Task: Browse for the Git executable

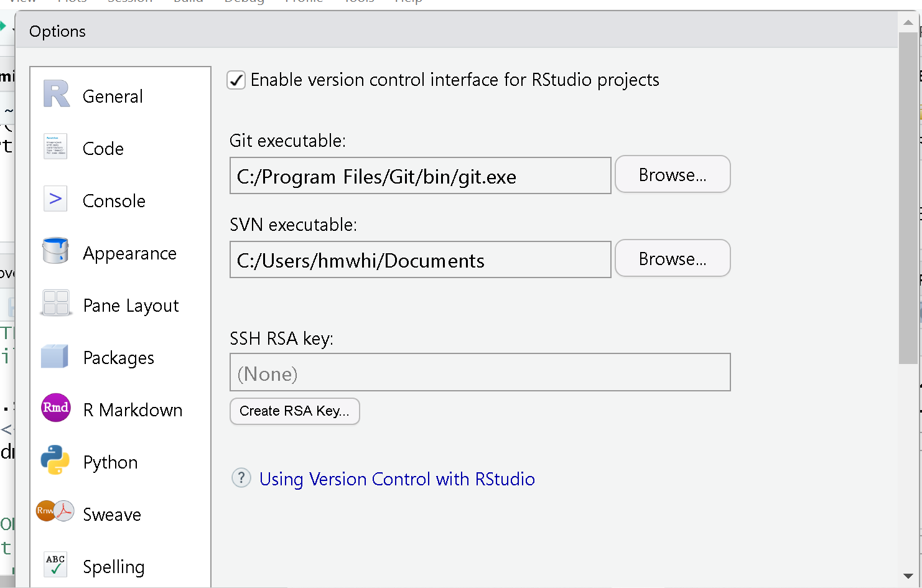Action: 673,174
